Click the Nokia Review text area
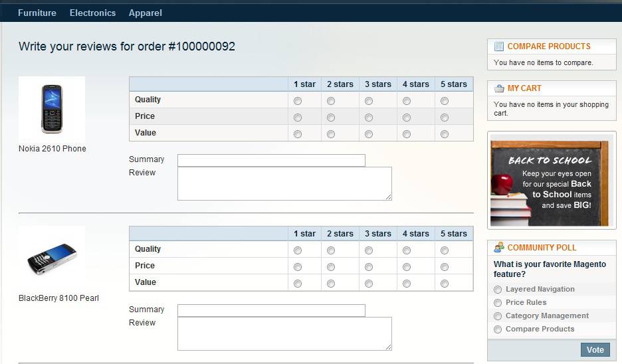This screenshot has height=364, width=622. (284, 183)
